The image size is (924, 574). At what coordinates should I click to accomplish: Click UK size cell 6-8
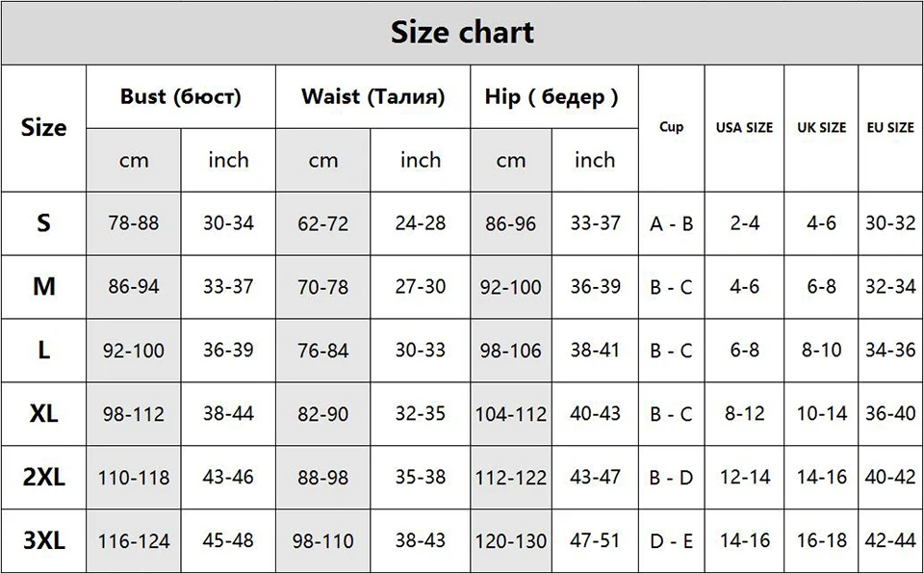point(821,287)
